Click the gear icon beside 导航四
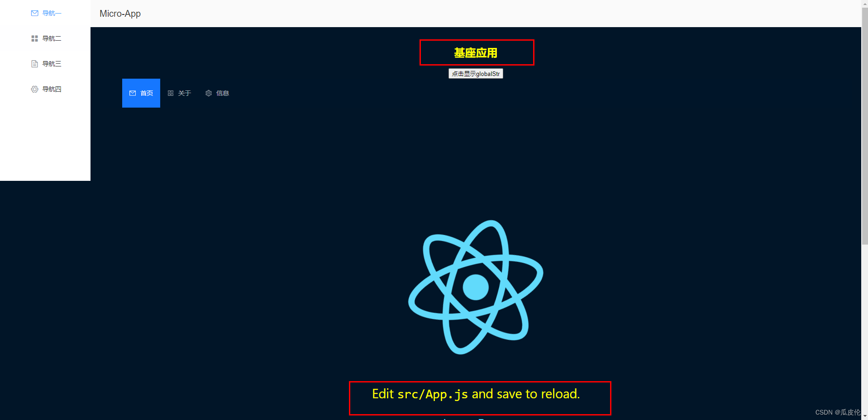 34,89
